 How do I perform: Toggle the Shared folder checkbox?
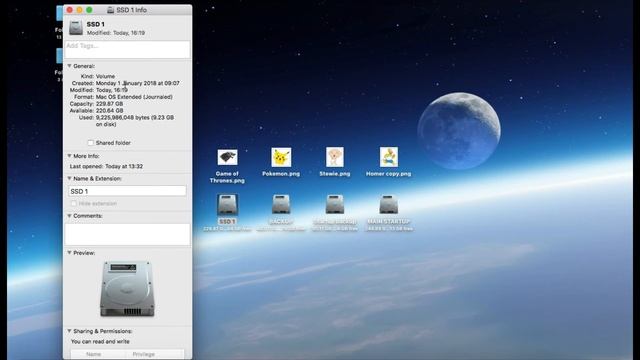coord(91,143)
